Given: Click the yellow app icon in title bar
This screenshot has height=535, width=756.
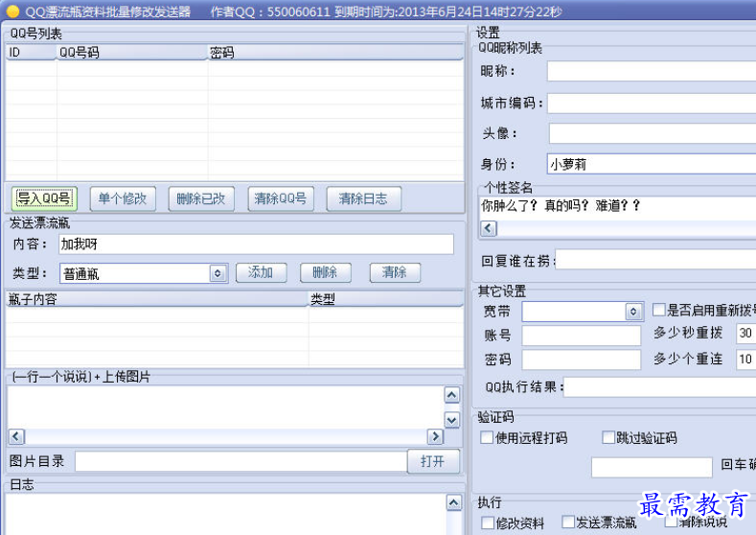Looking at the screenshot, I should 12,12.
